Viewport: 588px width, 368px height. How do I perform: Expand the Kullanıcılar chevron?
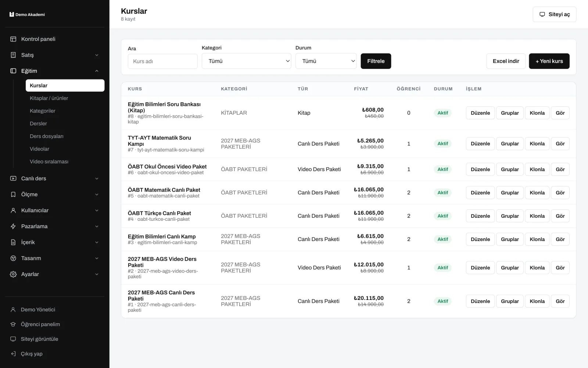point(97,210)
